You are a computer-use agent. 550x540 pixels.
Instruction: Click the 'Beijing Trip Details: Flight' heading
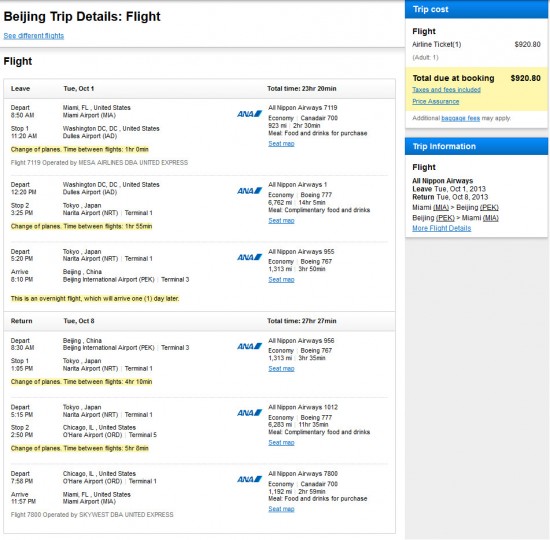point(82,16)
